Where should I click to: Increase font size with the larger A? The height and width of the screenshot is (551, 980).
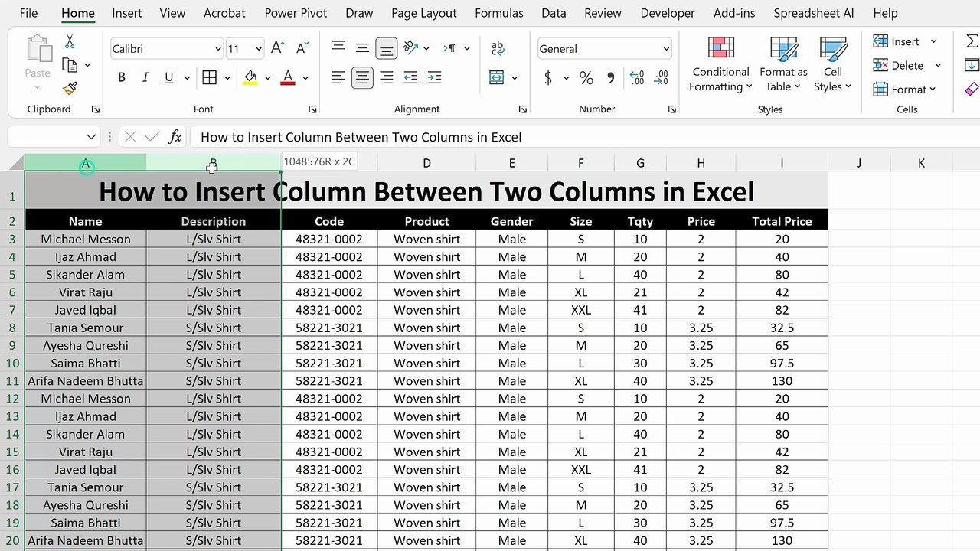(x=278, y=48)
